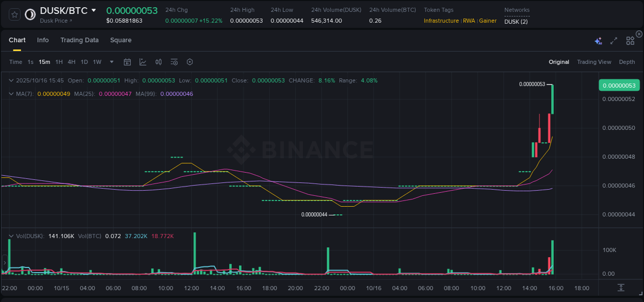The image size is (644, 302).
Task: Open chart settings via the hexagon icon
Action: click(x=190, y=62)
